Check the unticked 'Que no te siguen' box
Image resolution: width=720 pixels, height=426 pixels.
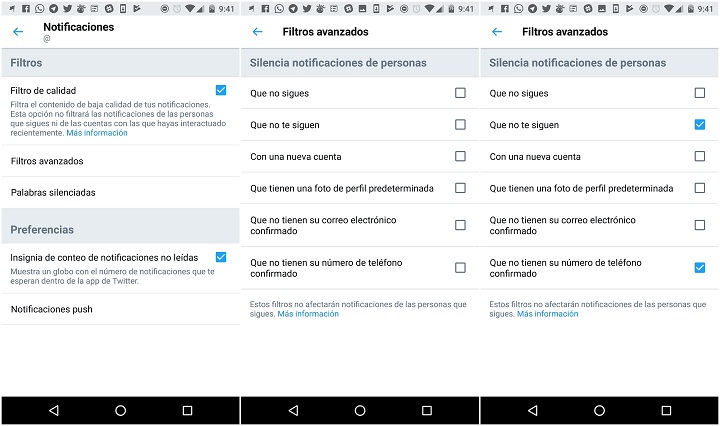coord(460,124)
